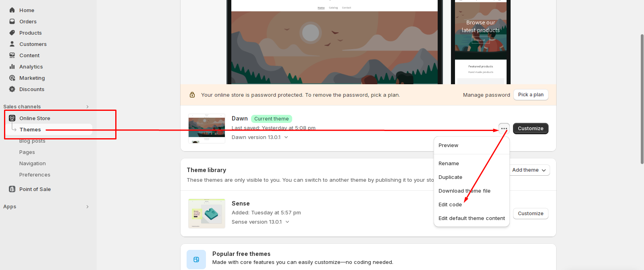Click the Theme library heading
Image resolution: width=644 pixels, height=270 pixels.
[206, 170]
